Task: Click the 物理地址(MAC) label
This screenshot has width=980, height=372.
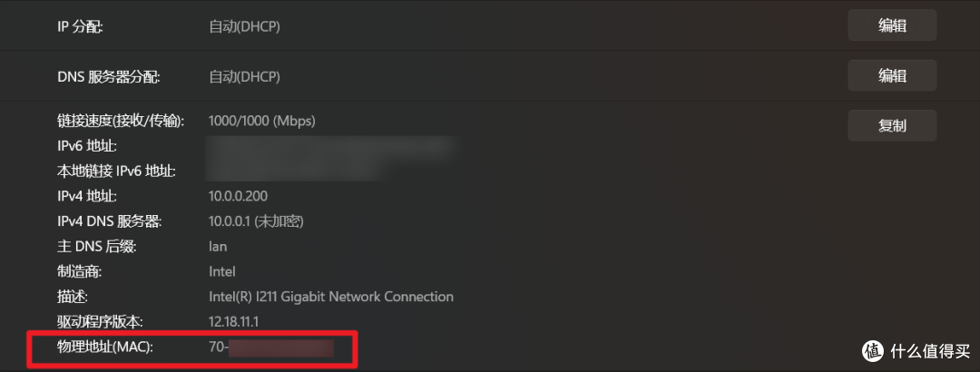Action: (x=105, y=347)
